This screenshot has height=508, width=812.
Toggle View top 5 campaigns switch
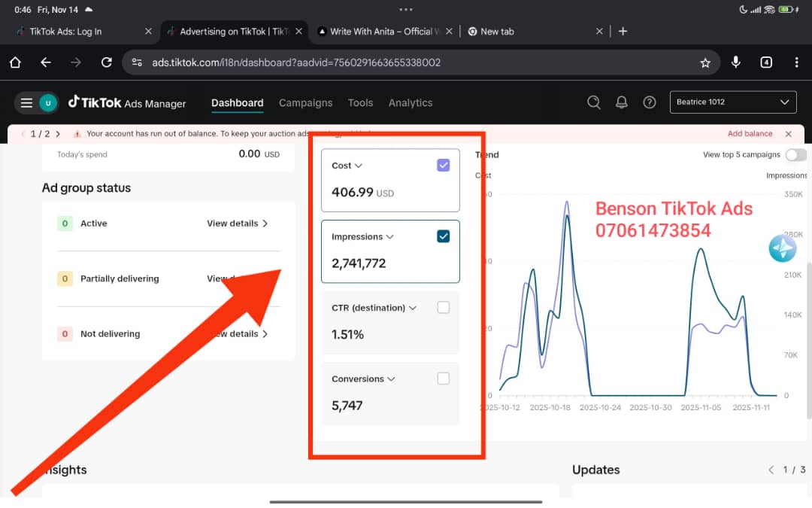(x=795, y=155)
